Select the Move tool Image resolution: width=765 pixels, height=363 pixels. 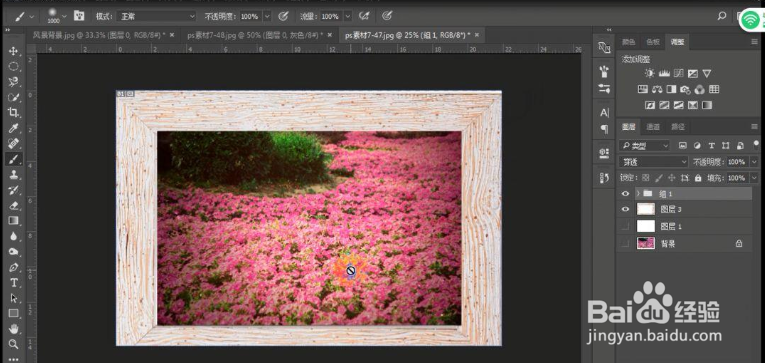[x=14, y=51]
